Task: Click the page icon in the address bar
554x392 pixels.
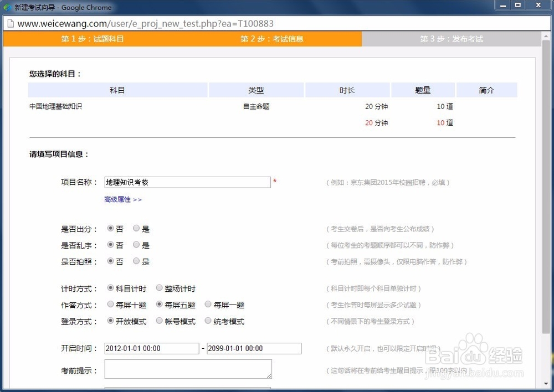Action: [12, 24]
